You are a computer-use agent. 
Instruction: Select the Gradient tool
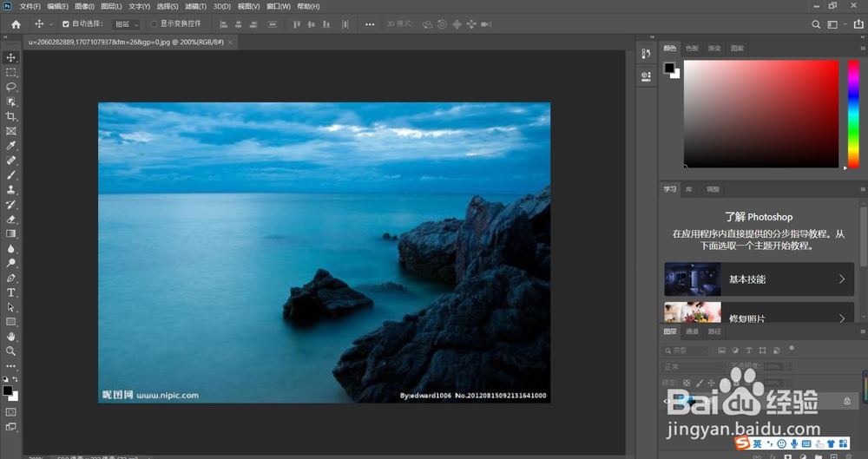pos(11,233)
